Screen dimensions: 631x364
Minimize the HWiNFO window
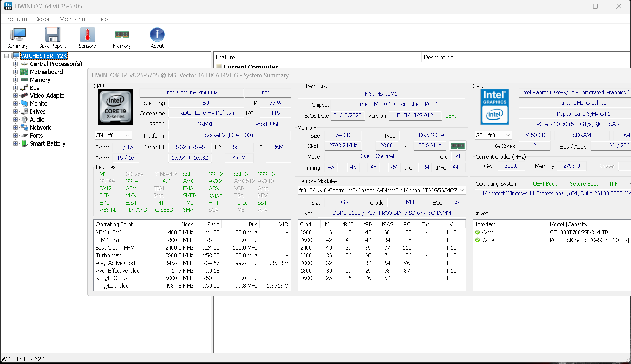click(572, 6)
